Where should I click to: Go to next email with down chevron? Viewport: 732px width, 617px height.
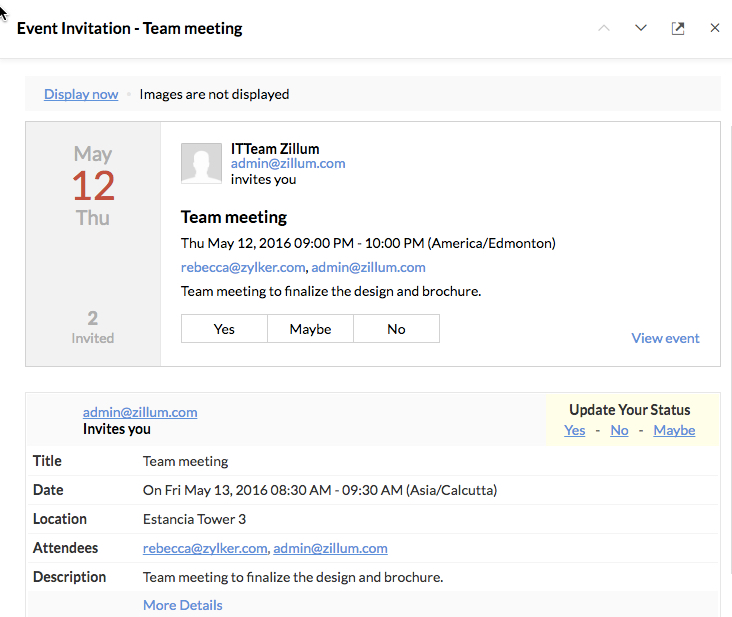tap(641, 28)
